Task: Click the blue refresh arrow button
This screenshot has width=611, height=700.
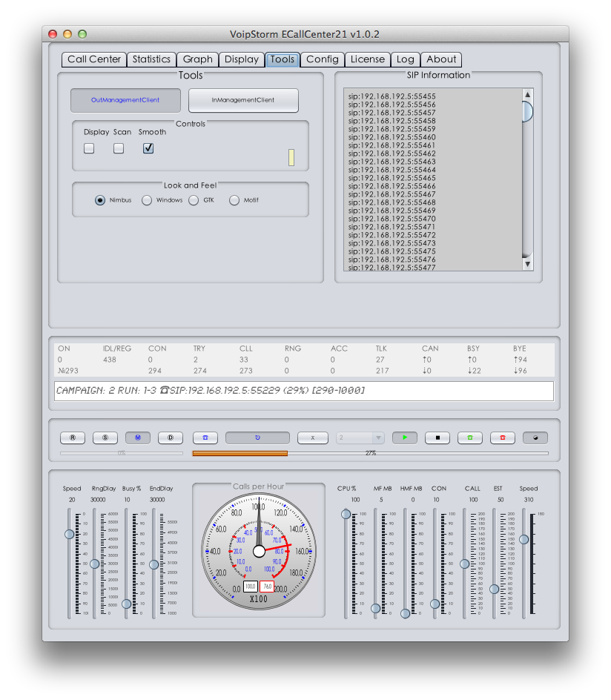Action: coord(257,437)
